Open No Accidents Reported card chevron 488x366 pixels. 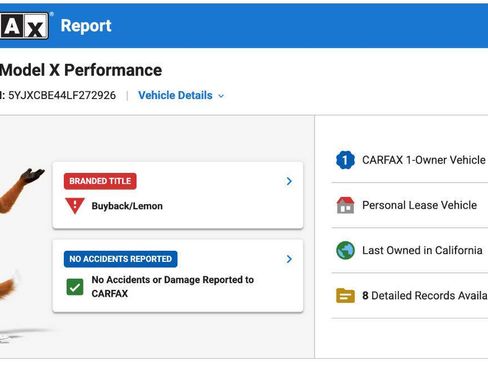pos(289,259)
